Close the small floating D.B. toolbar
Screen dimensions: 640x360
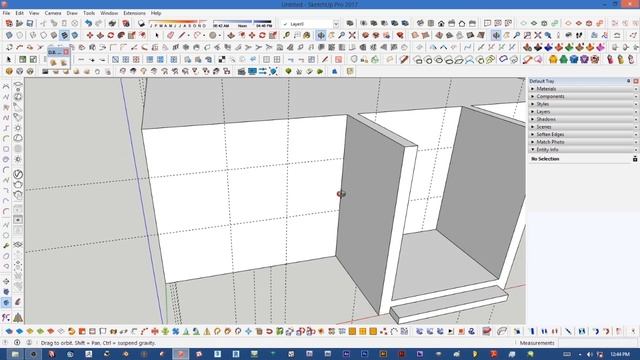(66, 52)
